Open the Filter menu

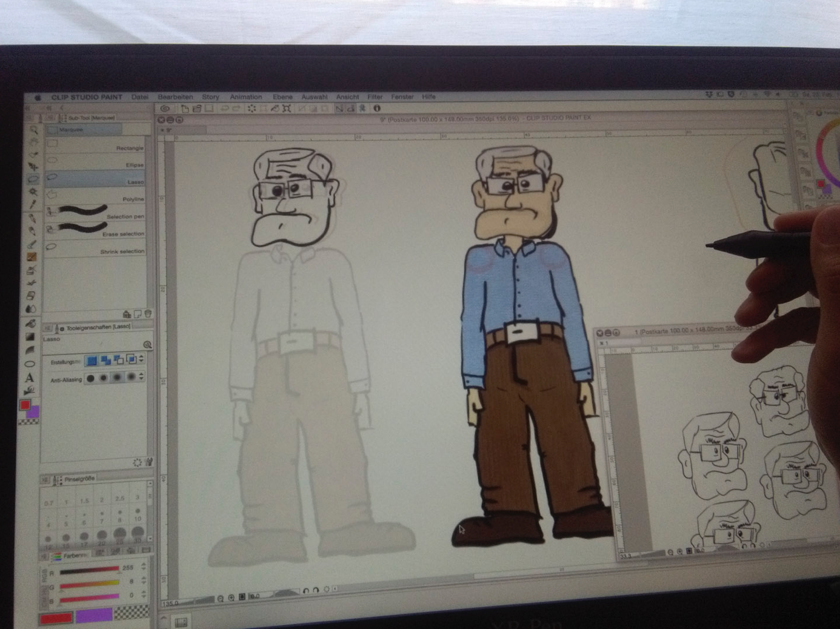[375, 97]
